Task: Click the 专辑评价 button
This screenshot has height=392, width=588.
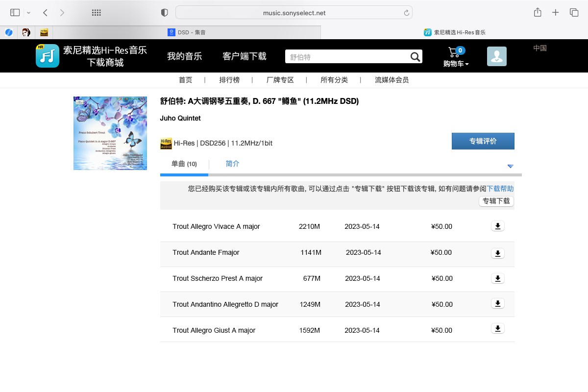Action: point(483,141)
